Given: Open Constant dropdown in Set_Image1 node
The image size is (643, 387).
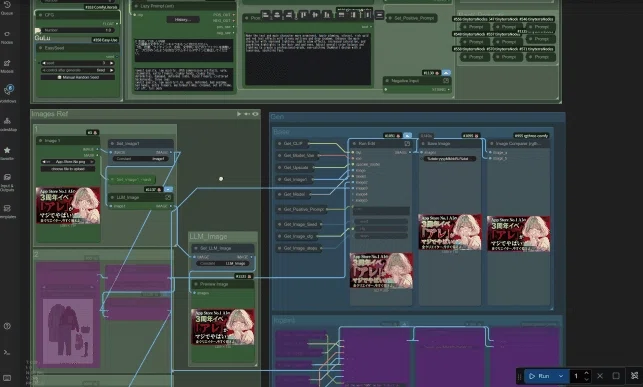Looking at the screenshot, I should (x=140, y=159).
